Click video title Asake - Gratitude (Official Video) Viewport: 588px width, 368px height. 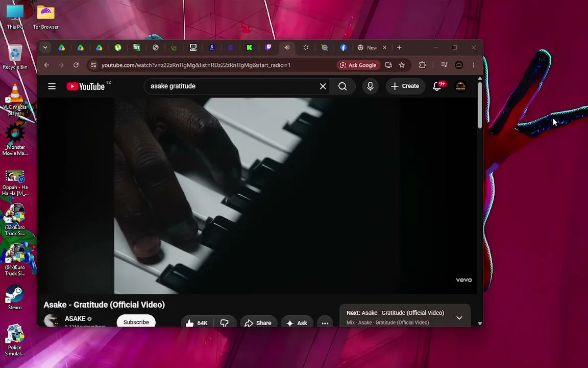click(x=104, y=305)
